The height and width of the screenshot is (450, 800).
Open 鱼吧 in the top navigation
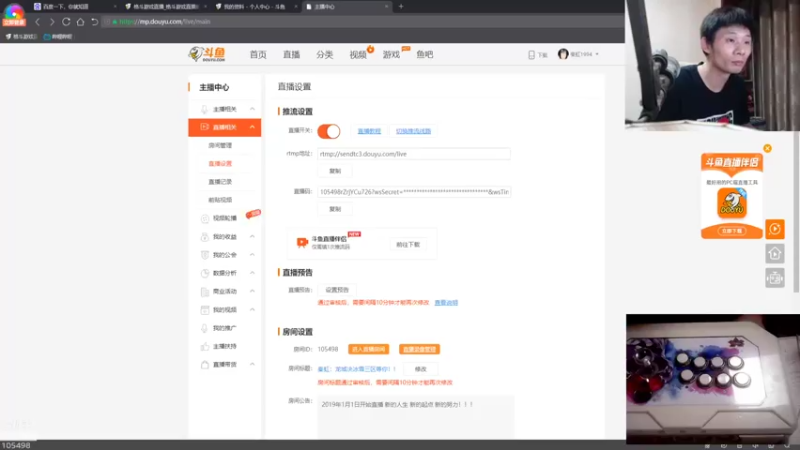click(x=424, y=55)
